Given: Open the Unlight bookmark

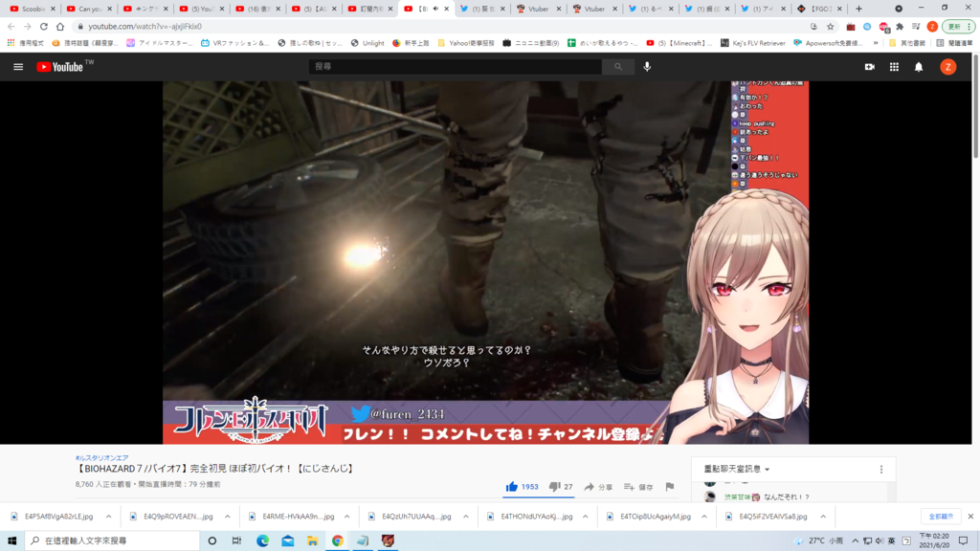Looking at the screenshot, I should pos(367,43).
